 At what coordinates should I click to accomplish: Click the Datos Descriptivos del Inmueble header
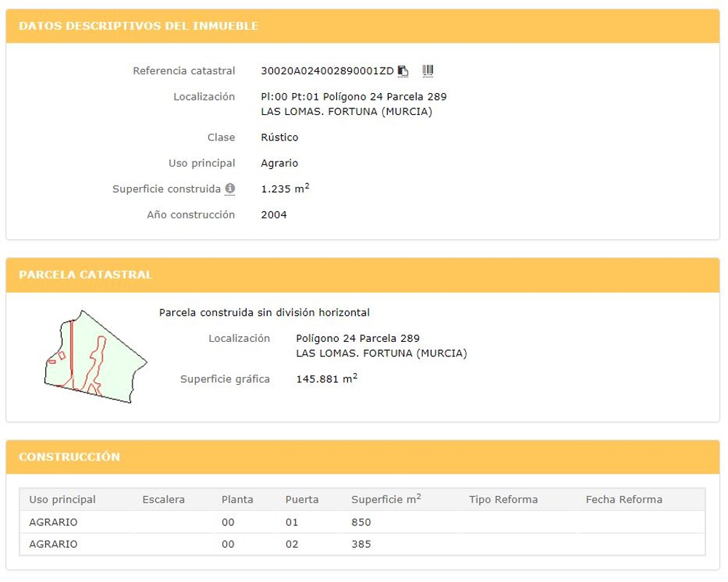coord(138,26)
